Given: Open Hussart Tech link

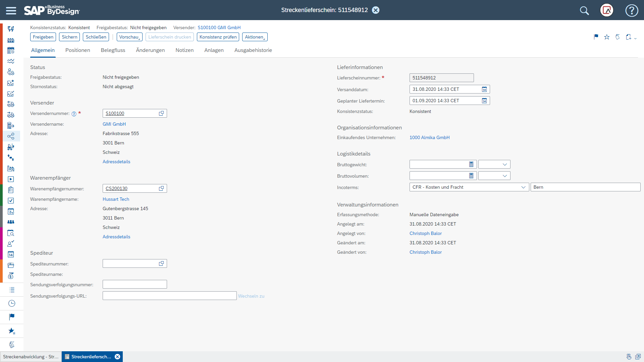Looking at the screenshot, I should tap(116, 199).
